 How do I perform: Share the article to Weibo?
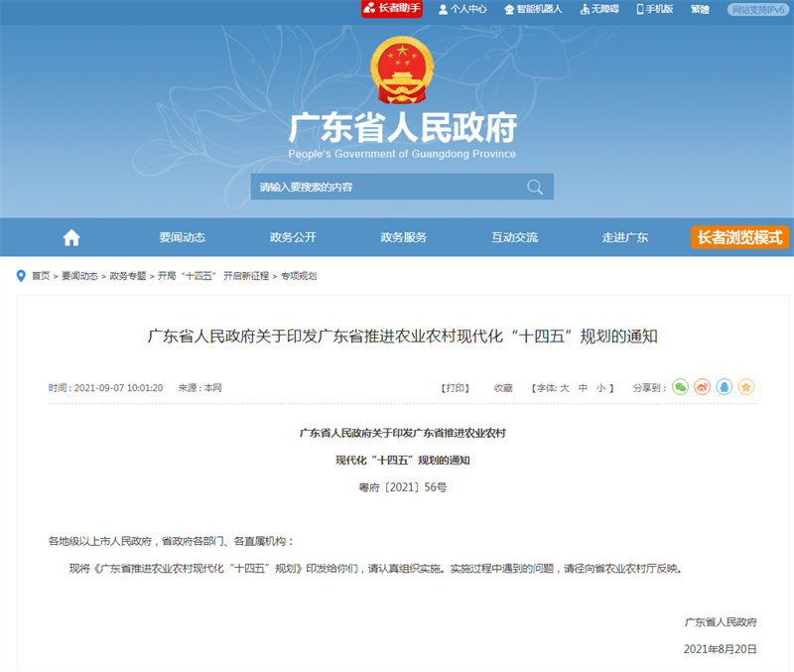(x=703, y=387)
